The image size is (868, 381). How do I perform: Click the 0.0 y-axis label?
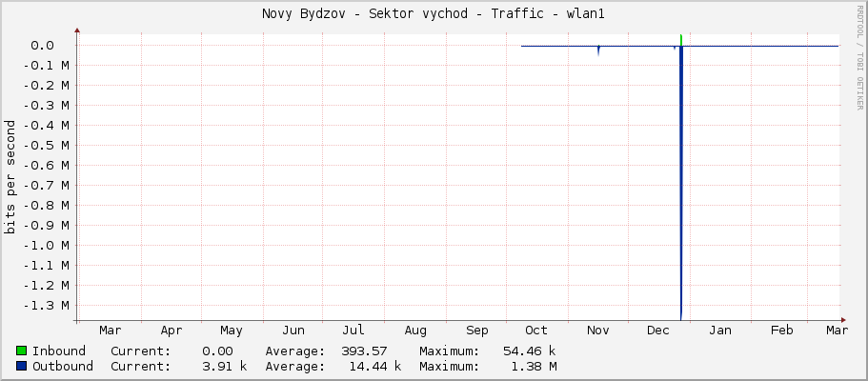(42, 46)
